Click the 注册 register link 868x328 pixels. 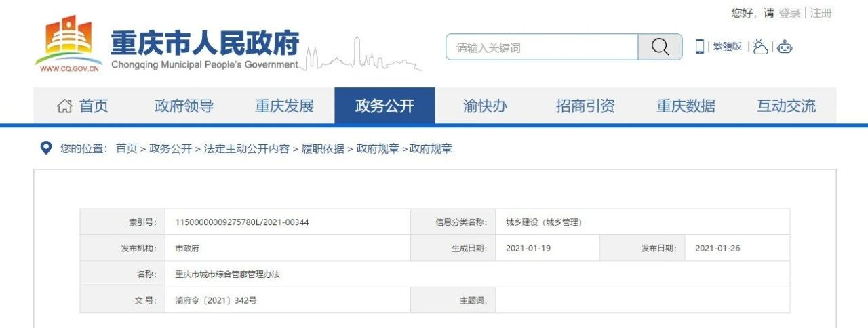point(821,13)
